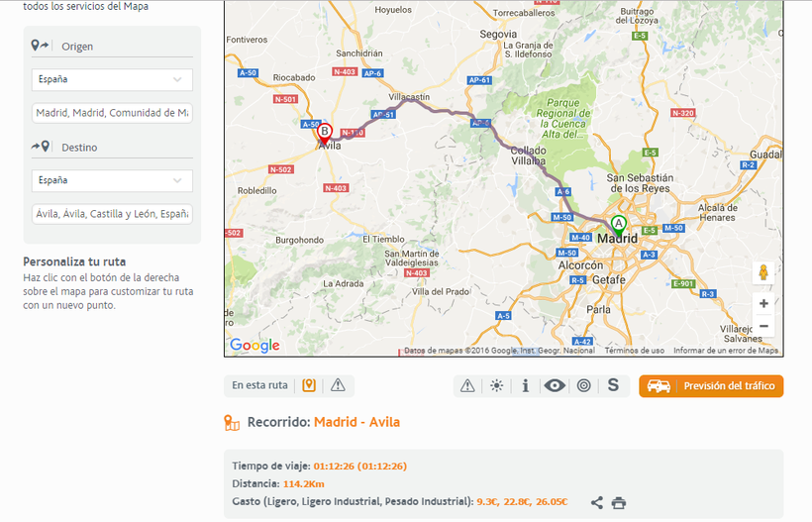Click 'Burgohondo' label on map

click(299, 241)
